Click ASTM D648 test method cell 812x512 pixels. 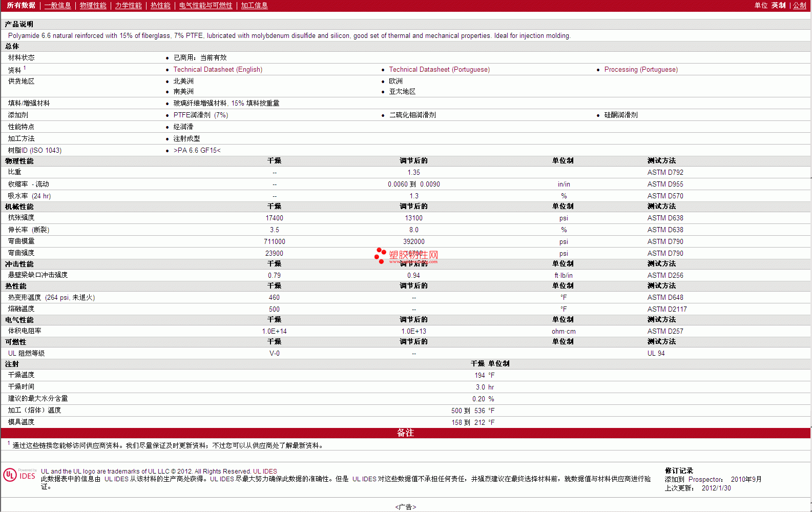(x=665, y=297)
